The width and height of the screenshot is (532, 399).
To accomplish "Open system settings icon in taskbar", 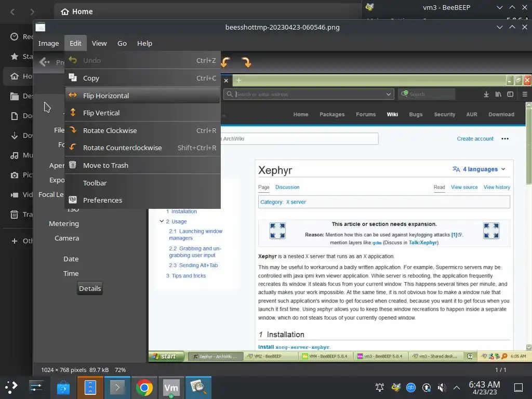I will 36,387.
